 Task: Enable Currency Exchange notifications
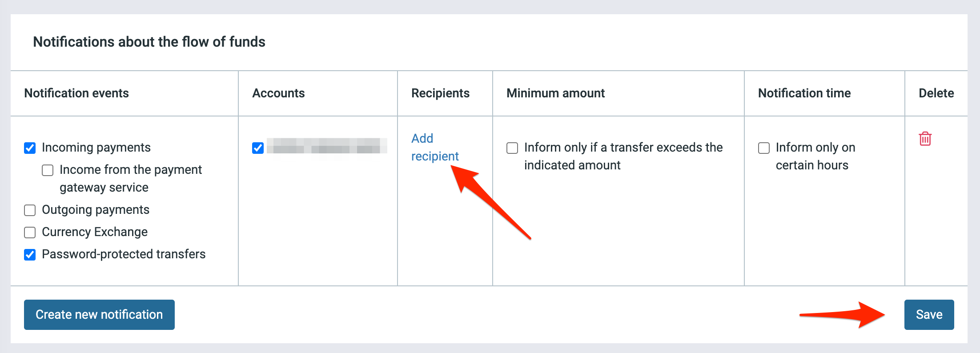[30, 233]
